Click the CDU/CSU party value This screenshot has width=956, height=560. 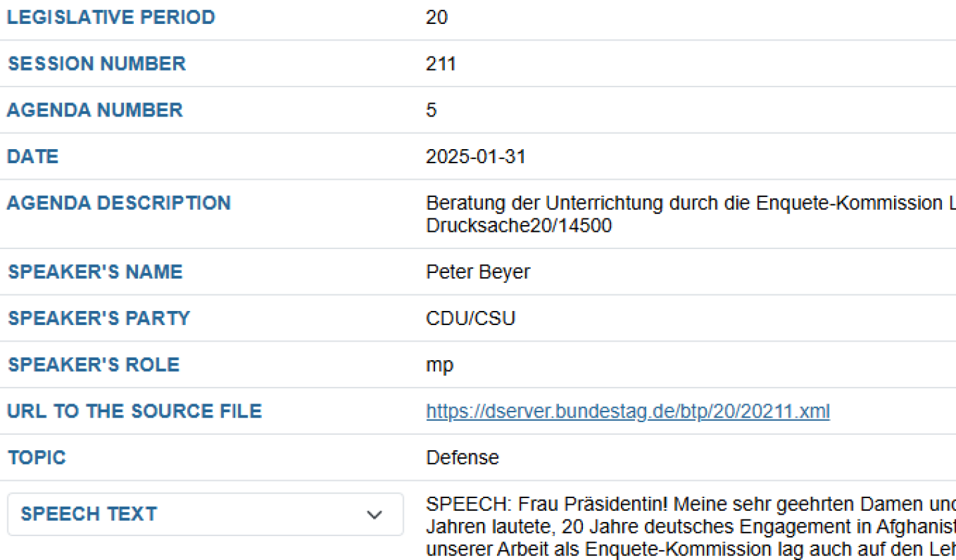pyautogui.click(x=470, y=318)
